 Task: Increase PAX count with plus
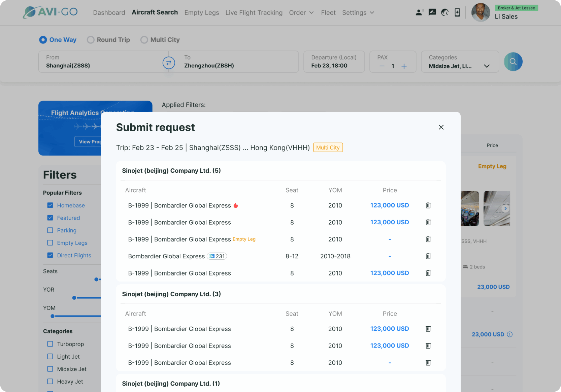(x=404, y=66)
